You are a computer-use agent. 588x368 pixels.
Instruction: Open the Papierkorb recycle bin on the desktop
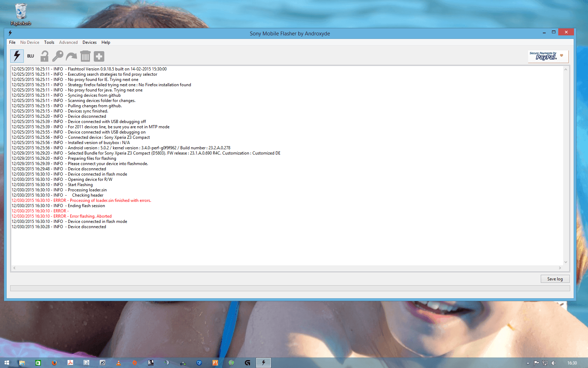pyautogui.click(x=21, y=14)
